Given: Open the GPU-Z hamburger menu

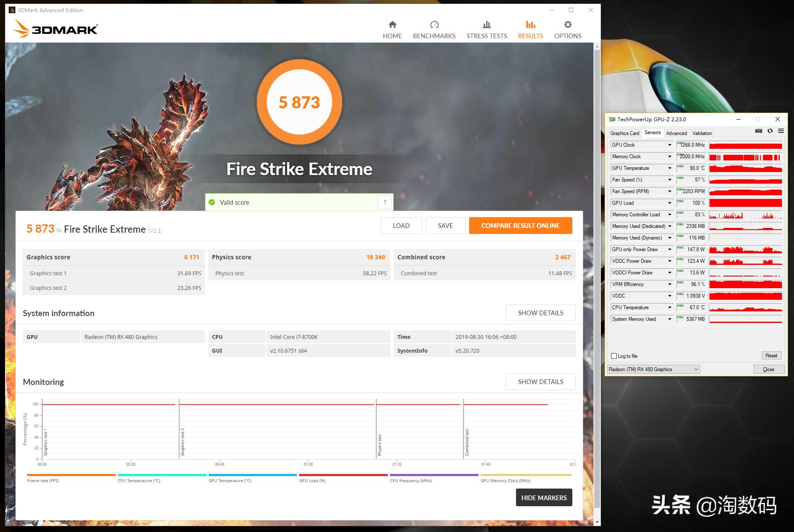Looking at the screenshot, I should click(x=780, y=131).
